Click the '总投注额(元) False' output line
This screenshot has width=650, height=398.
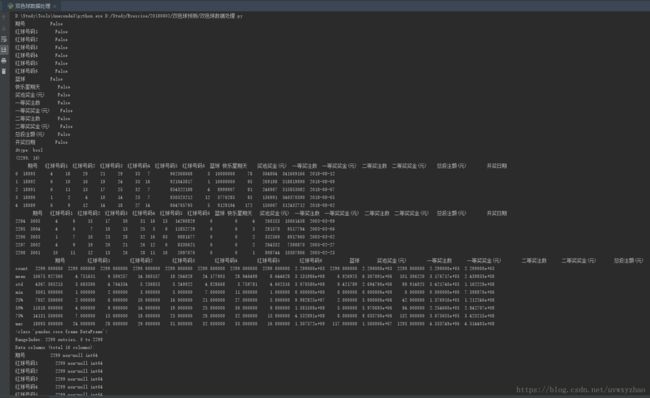click(43, 134)
